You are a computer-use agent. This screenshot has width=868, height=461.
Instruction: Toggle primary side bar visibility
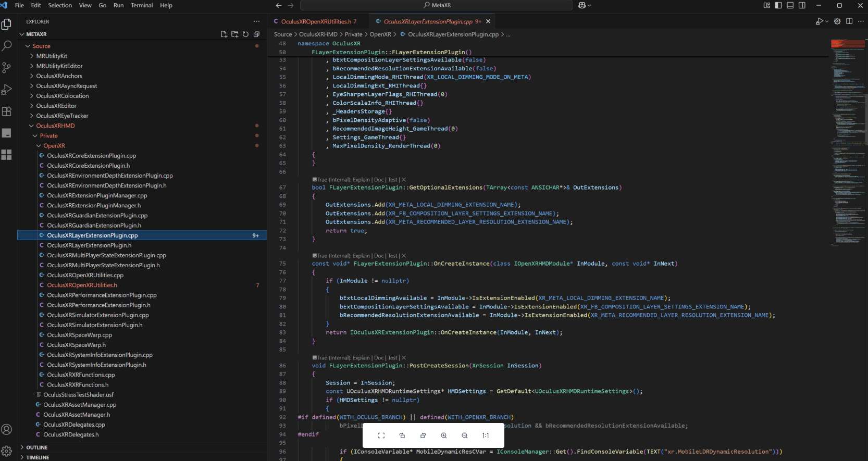(778, 5)
